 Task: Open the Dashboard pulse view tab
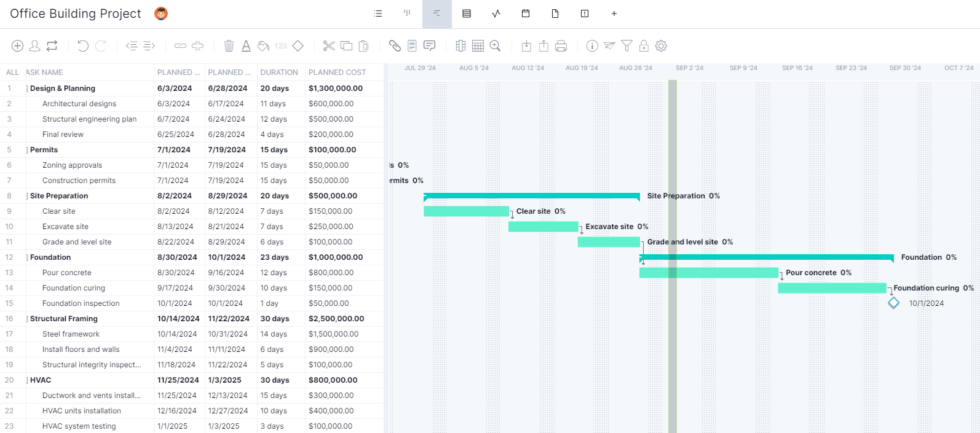(496, 14)
